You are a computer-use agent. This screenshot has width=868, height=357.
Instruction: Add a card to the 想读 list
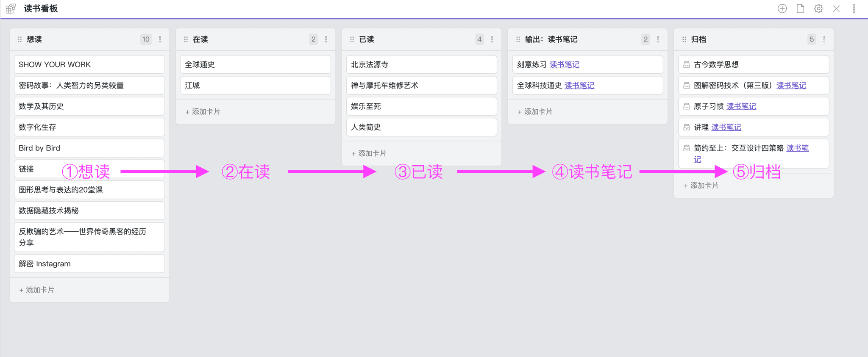pyautogui.click(x=37, y=290)
